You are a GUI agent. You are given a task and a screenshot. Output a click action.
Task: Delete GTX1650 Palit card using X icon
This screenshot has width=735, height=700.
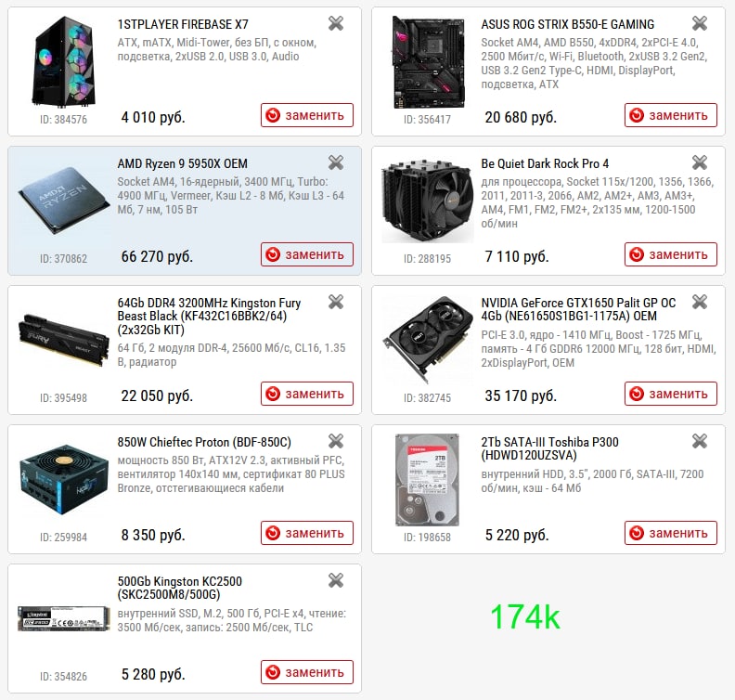coord(700,302)
